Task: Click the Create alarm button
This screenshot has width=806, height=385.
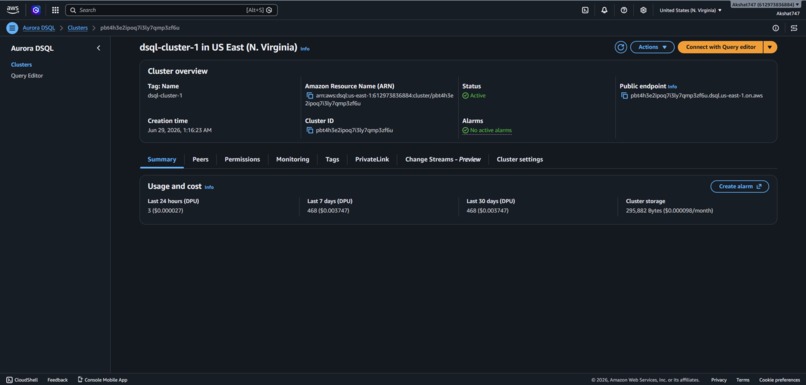Action: pos(740,187)
